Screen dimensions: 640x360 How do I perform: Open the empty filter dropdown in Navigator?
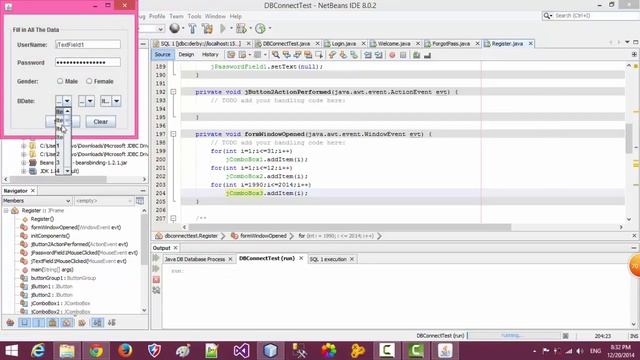104,201
